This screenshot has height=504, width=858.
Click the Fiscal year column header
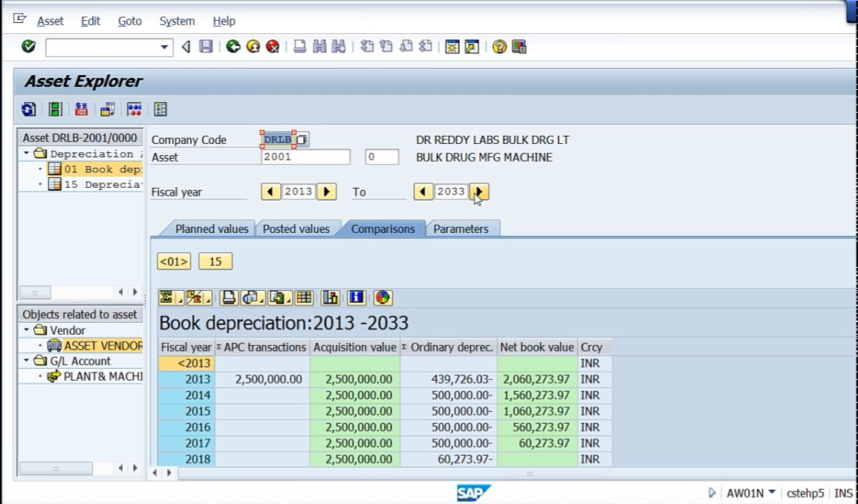186,347
